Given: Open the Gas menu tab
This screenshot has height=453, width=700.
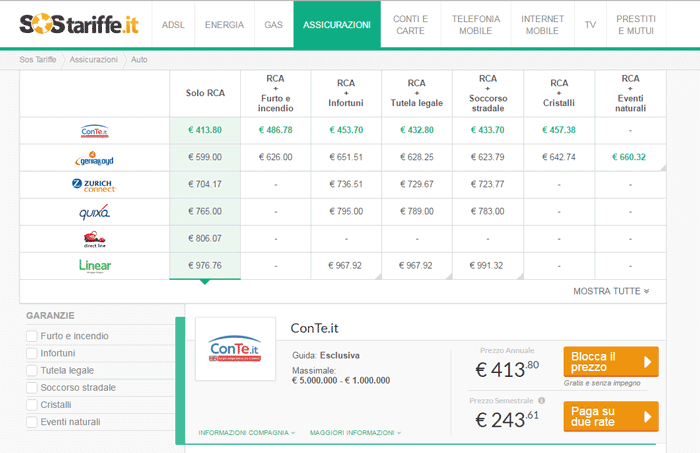Looking at the screenshot, I should (274, 25).
